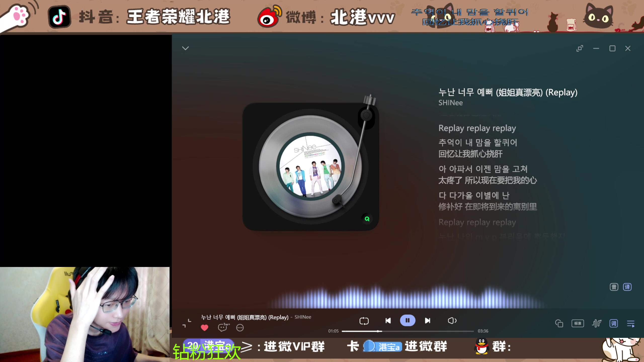The height and width of the screenshot is (362, 644).
Task: Click lyric line '아 아파서 이젠 맘을 고쳐'
Action: coord(483,169)
